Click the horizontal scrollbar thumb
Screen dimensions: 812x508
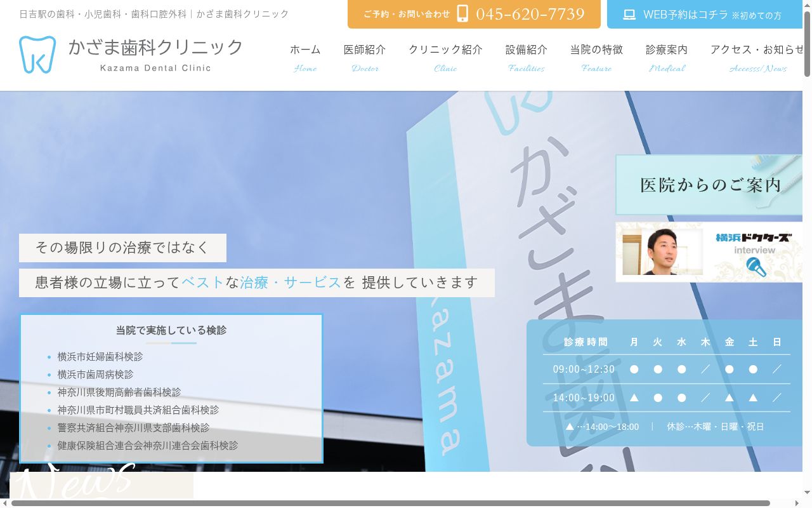391,504
